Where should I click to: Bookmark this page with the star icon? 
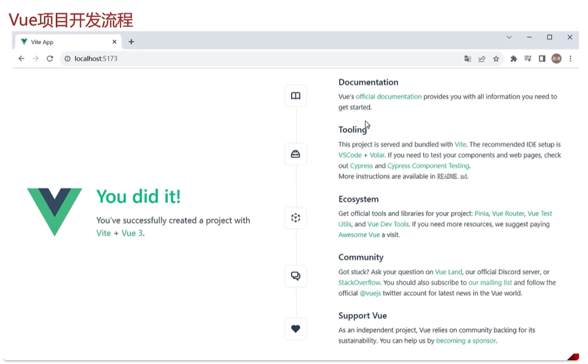coord(496,59)
